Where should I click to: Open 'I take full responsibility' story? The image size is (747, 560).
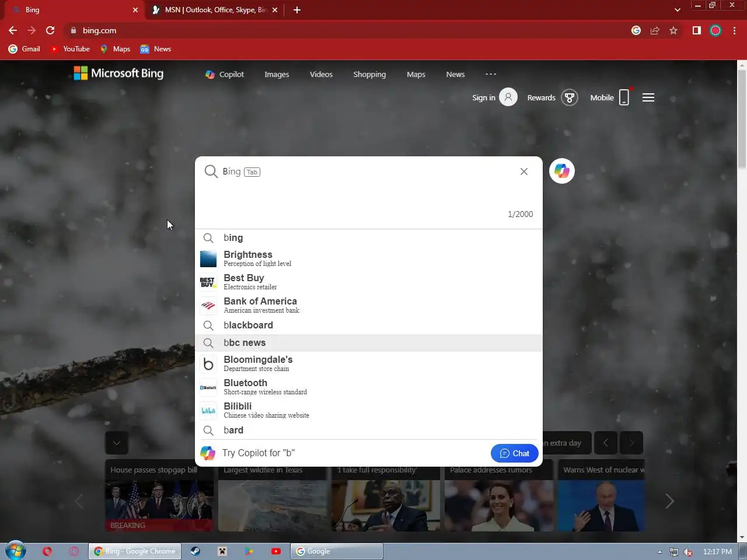(386, 496)
